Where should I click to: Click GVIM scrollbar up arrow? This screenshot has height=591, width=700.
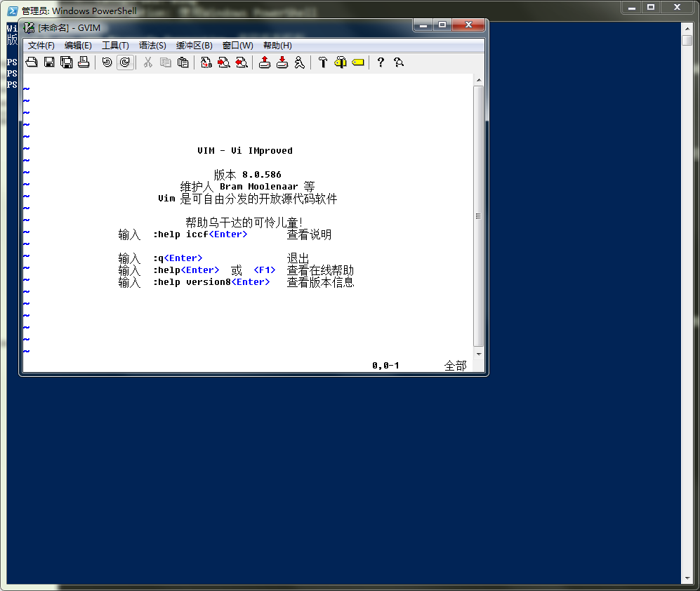(x=479, y=80)
